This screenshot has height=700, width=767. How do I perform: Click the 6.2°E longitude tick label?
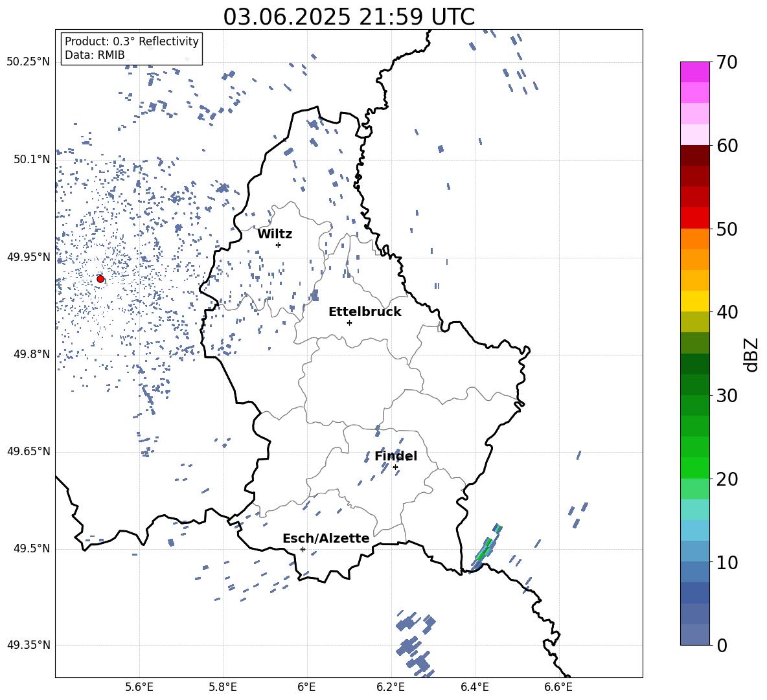pyautogui.click(x=391, y=688)
